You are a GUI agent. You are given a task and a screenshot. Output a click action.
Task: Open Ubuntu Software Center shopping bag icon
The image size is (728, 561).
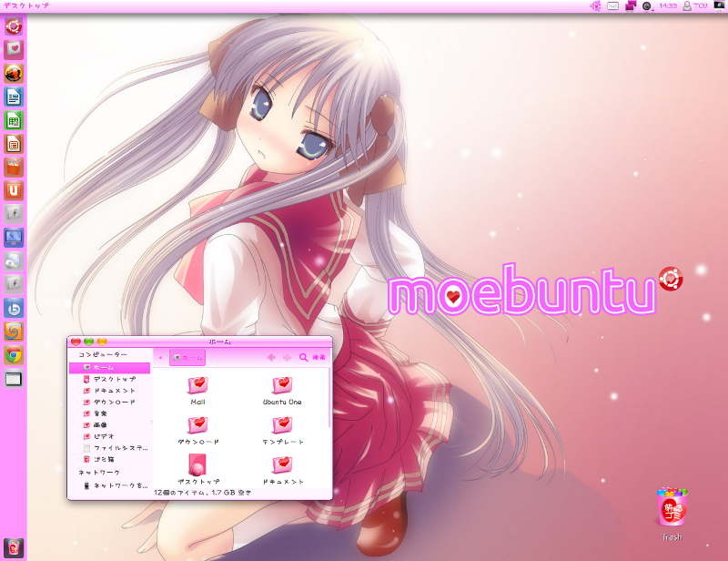[14, 168]
